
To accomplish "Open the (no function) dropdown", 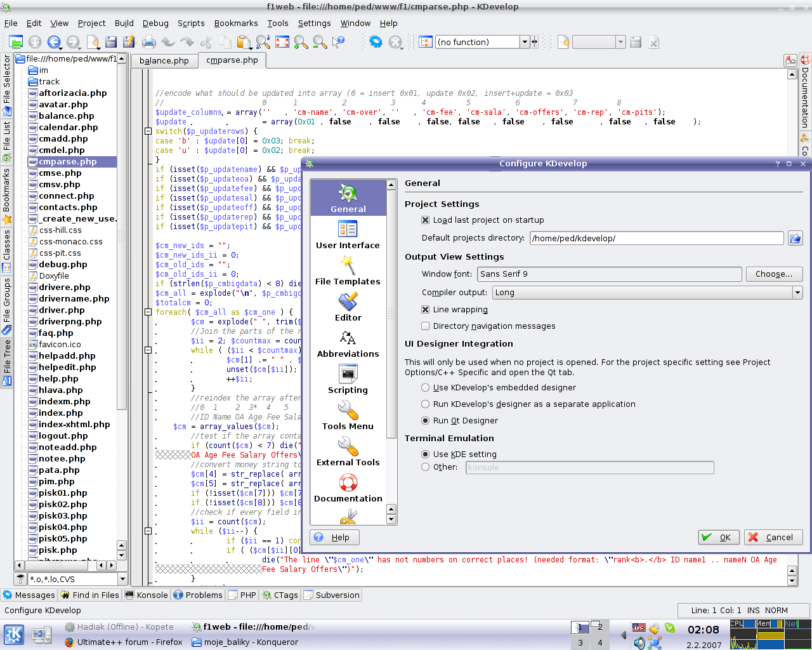I will coord(524,42).
